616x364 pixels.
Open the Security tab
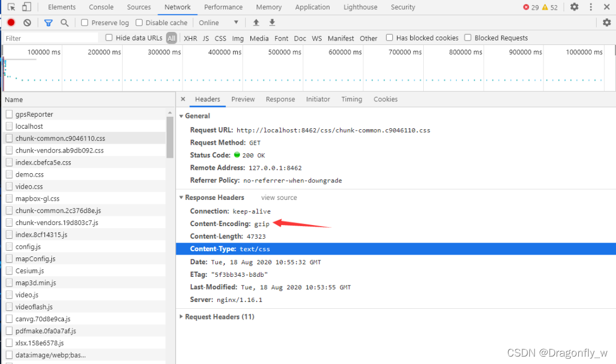point(403,7)
